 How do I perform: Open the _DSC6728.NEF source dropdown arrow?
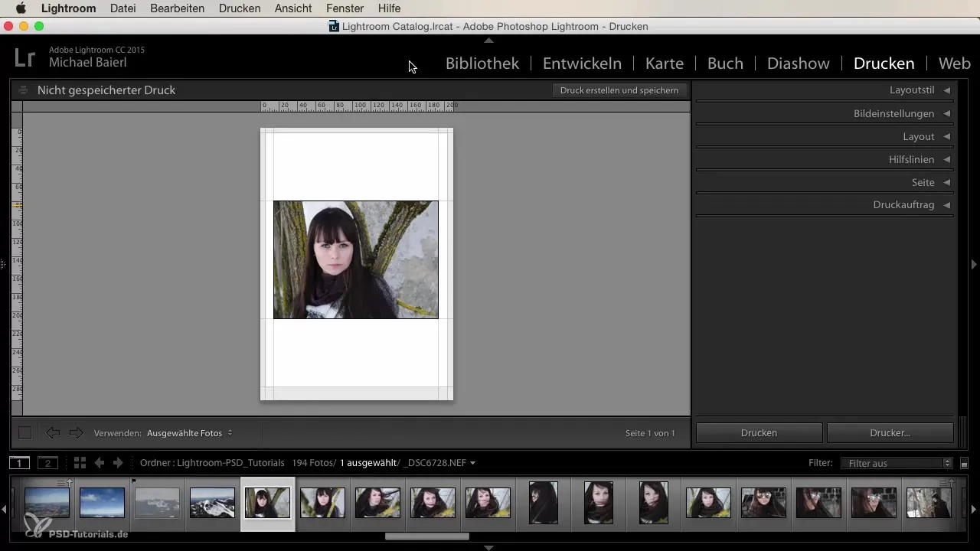(472, 463)
